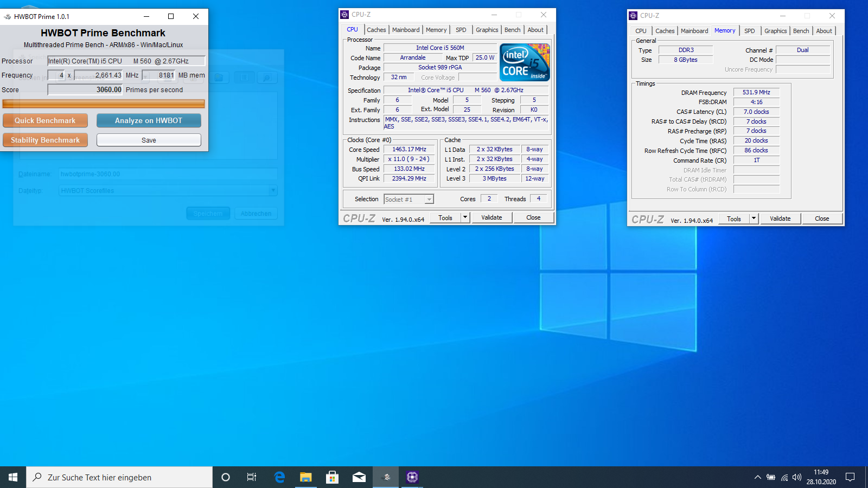Open Bench tab in left CPU-Z
Image resolution: width=868 pixels, height=488 pixels.
[x=512, y=30]
